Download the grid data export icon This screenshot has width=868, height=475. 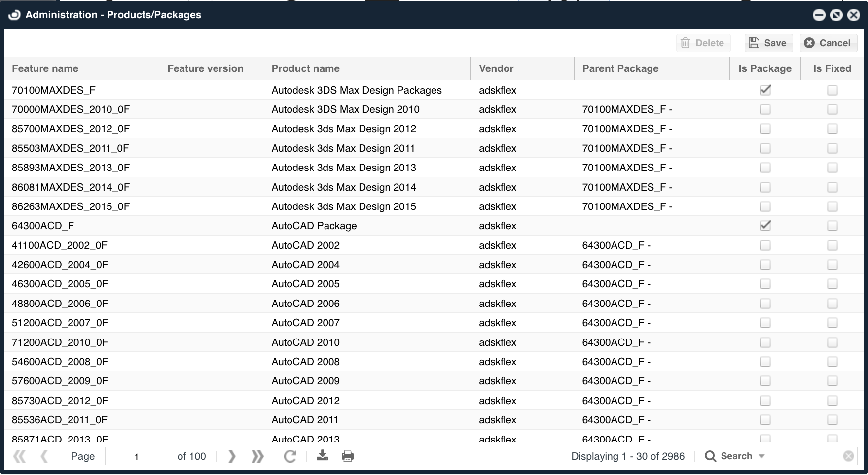(x=323, y=456)
